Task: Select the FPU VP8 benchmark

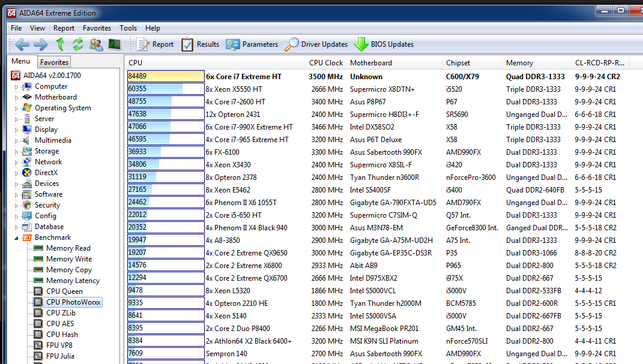Action: (59, 345)
